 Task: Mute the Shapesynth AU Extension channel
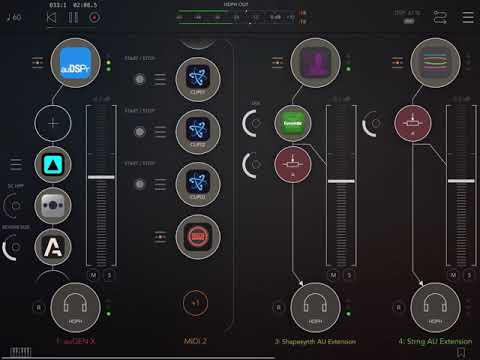point(333,275)
